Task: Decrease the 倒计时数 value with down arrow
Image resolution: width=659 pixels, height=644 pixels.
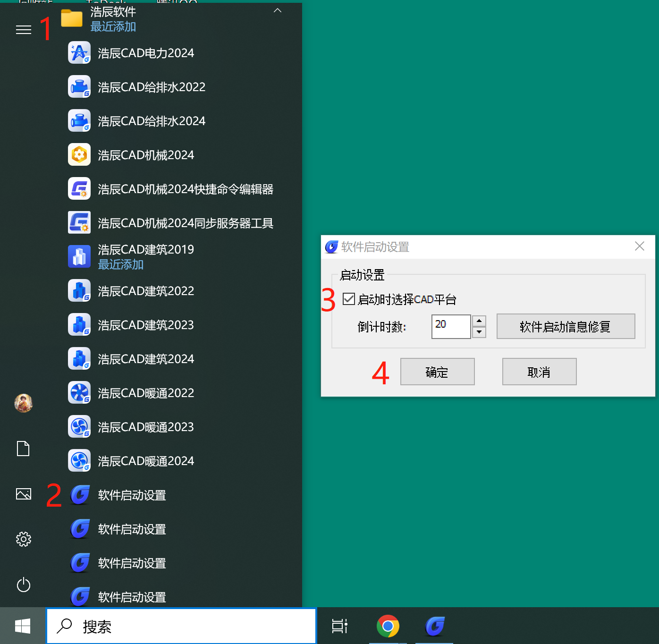Action: click(479, 332)
